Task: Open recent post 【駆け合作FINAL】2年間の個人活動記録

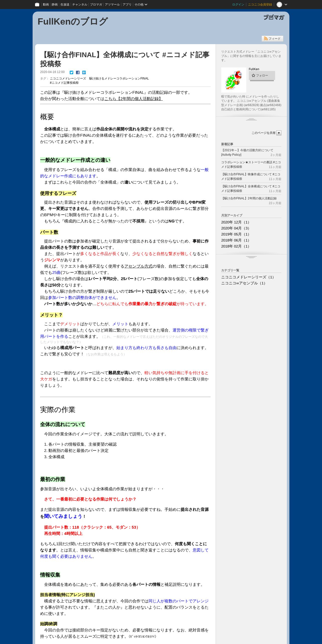Action: coord(249,198)
